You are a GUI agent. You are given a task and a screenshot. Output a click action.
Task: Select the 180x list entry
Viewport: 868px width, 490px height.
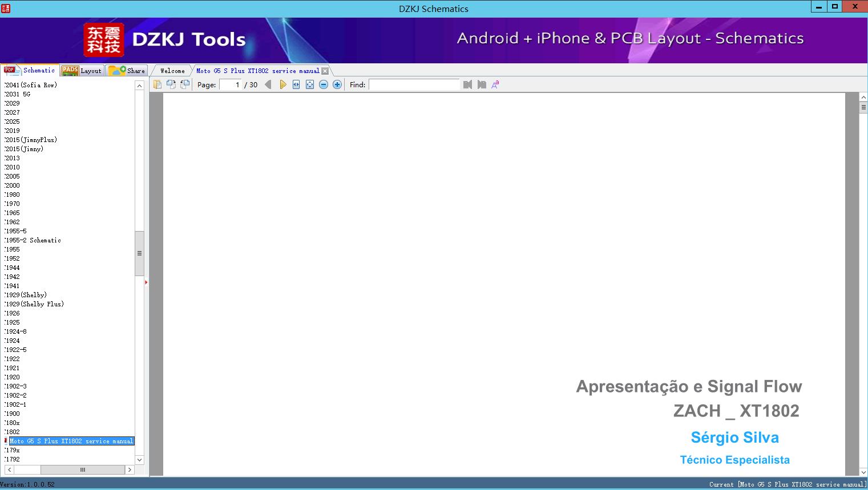12,423
